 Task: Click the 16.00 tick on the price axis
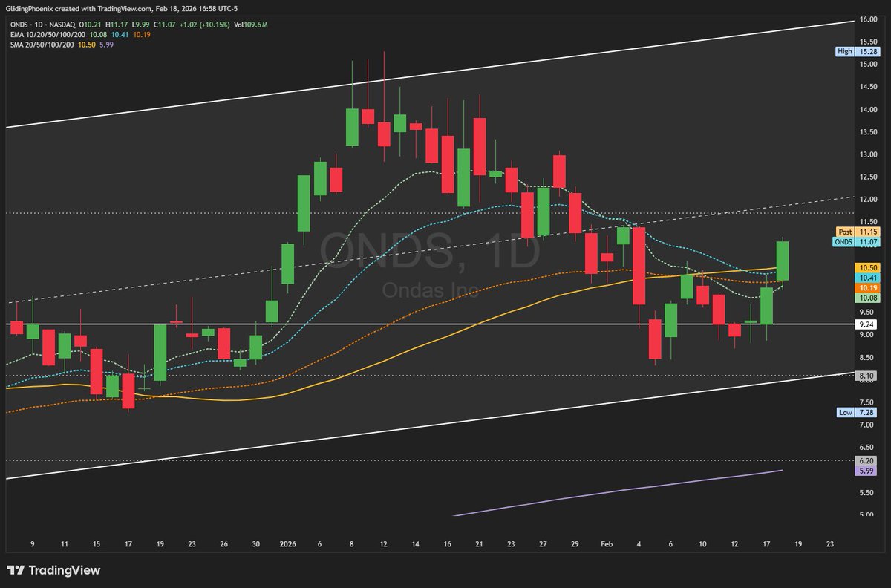(x=867, y=19)
